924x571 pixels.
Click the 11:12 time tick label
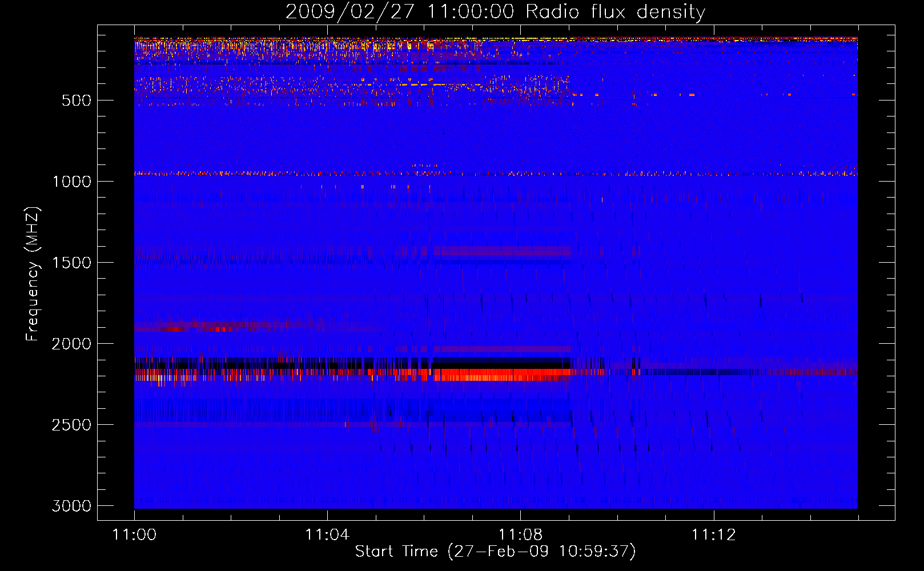[x=713, y=535]
